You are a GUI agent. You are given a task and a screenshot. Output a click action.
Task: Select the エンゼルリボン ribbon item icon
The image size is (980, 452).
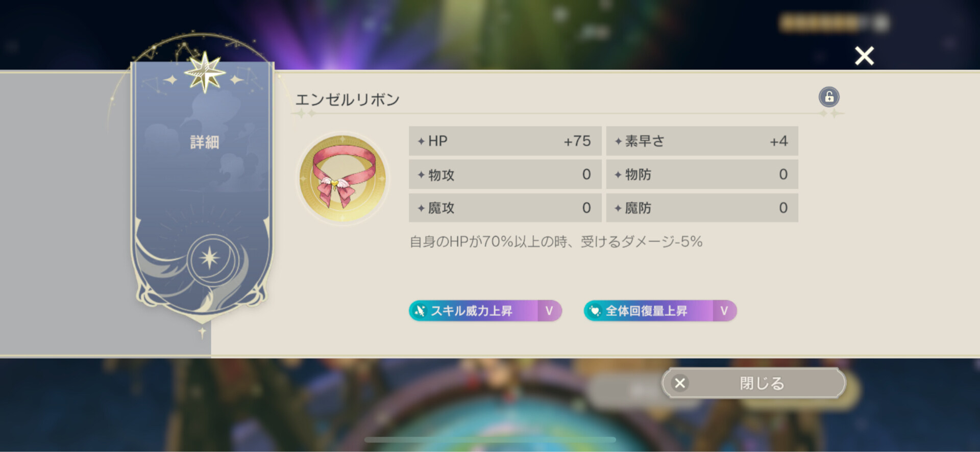(x=342, y=178)
